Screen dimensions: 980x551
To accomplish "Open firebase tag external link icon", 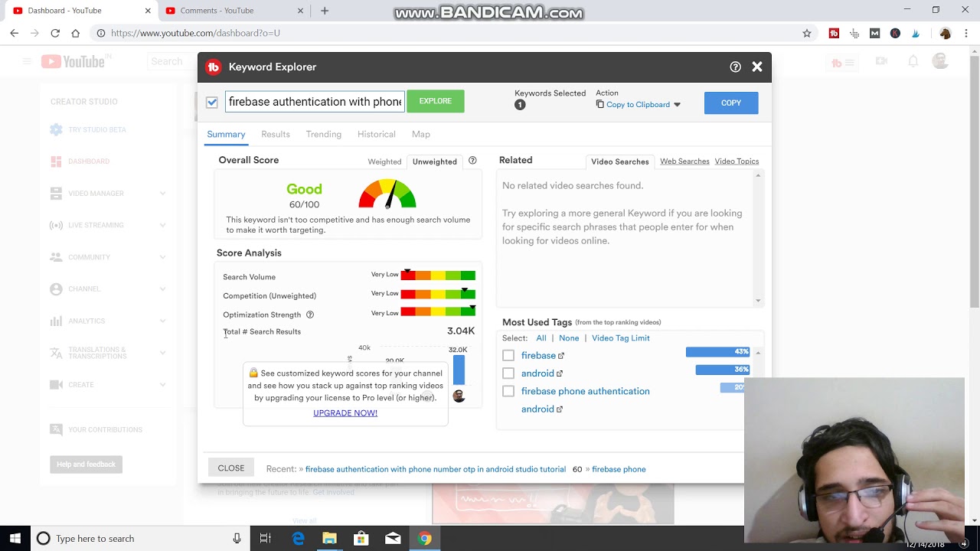I will tap(561, 356).
